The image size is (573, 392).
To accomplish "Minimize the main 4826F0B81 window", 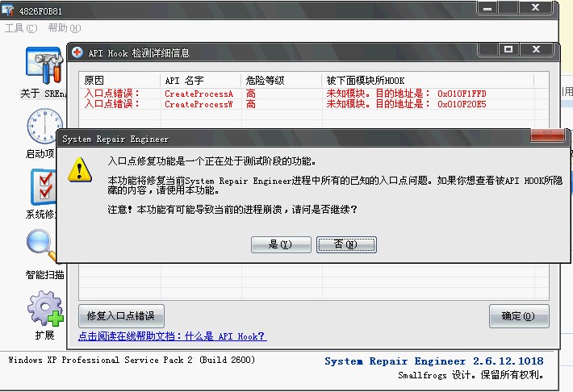I will pos(487,8).
